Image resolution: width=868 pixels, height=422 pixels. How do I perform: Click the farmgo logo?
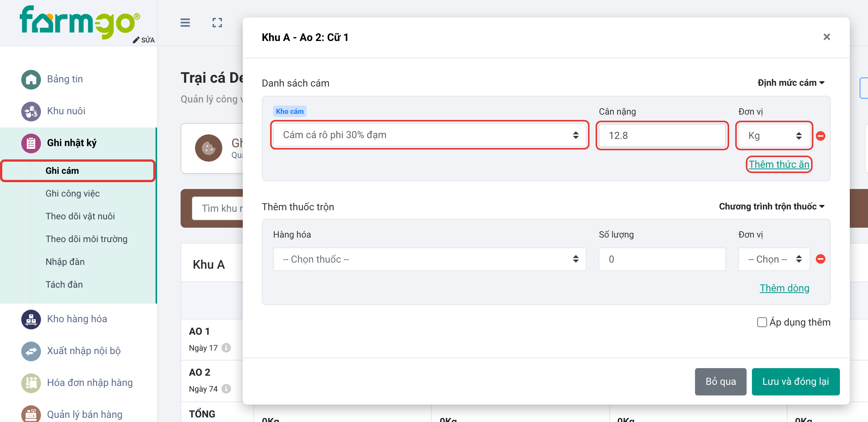pyautogui.click(x=80, y=22)
